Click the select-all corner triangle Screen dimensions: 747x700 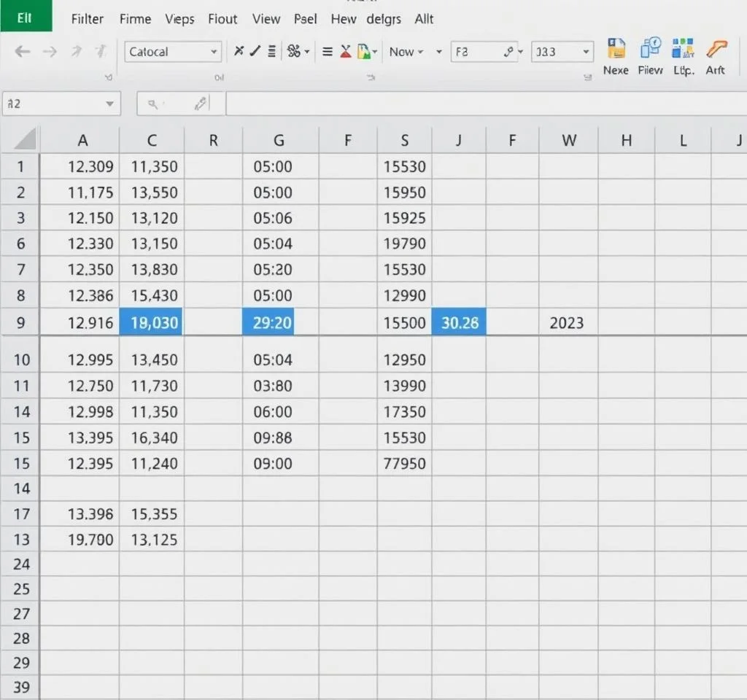[x=26, y=139]
